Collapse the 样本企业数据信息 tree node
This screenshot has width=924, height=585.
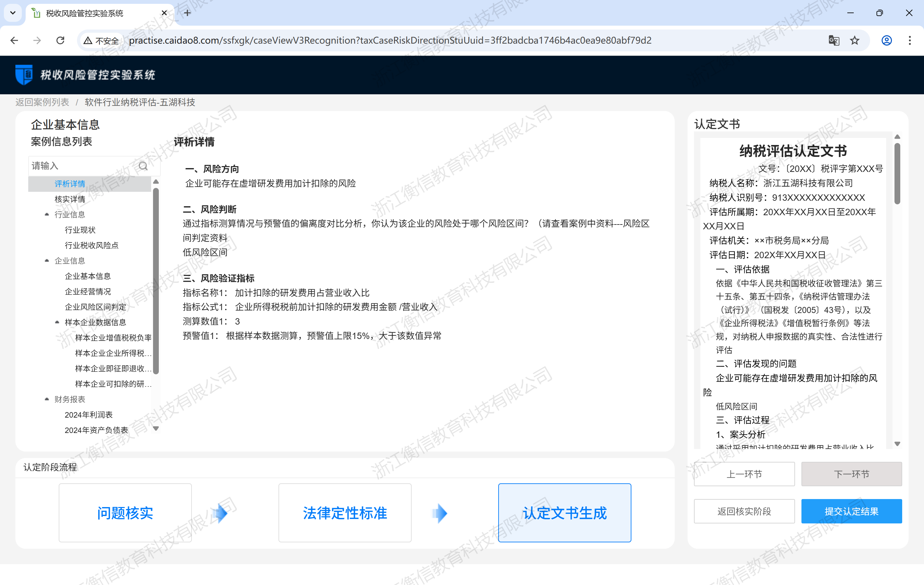tap(57, 322)
